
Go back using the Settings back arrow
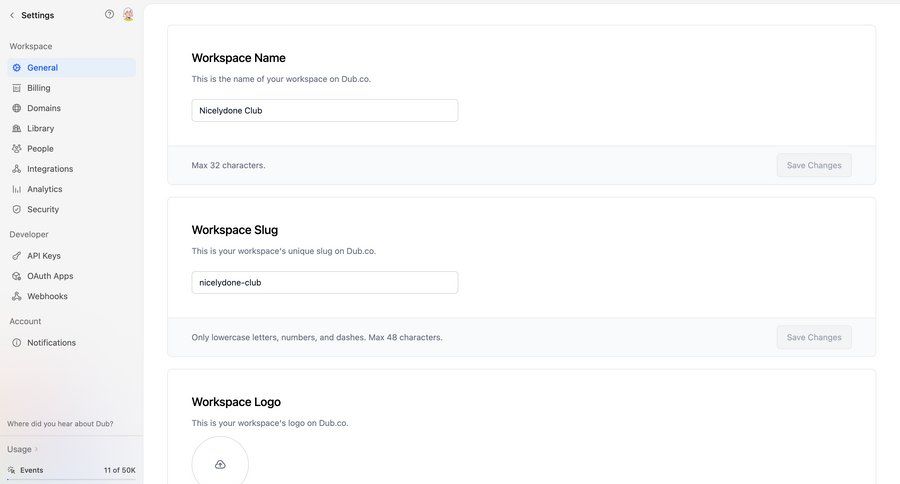(12, 16)
